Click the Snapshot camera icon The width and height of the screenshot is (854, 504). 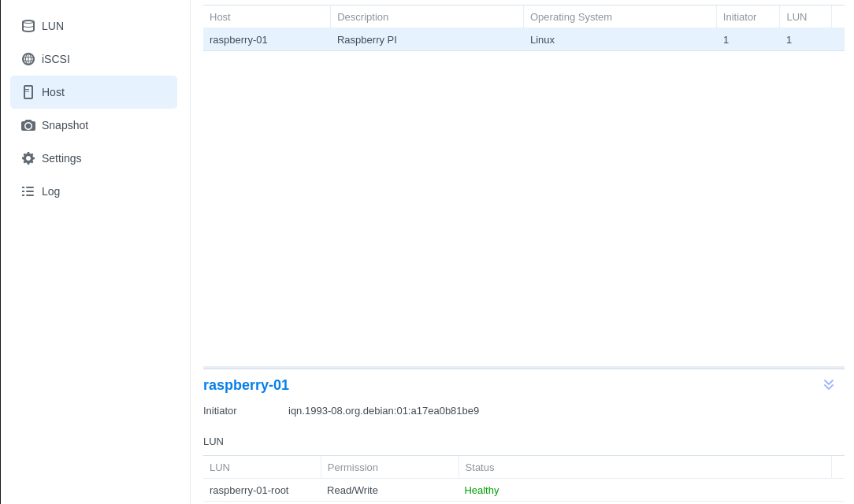coord(28,125)
